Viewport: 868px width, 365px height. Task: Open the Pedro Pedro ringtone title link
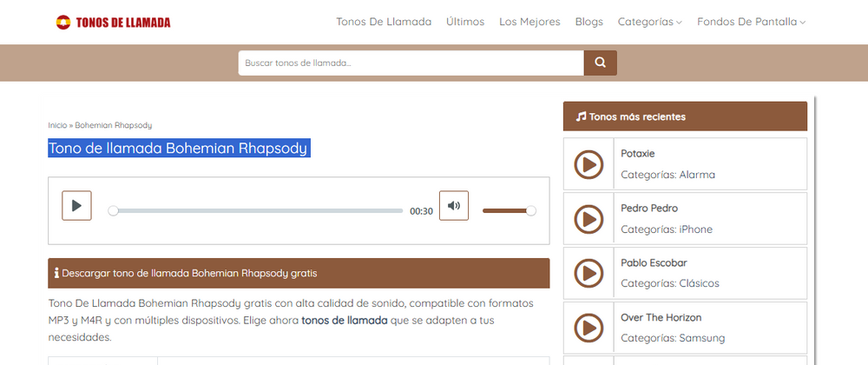point(648,209)
